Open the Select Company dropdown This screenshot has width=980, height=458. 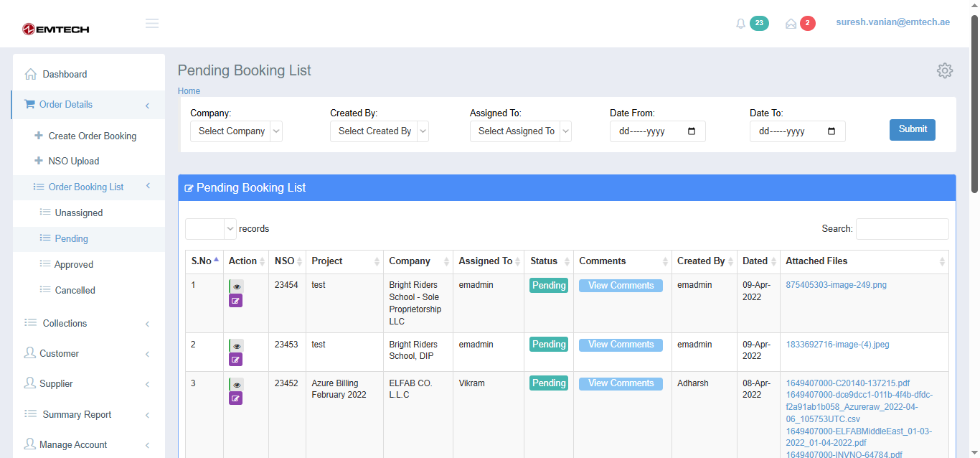point(236,131)
